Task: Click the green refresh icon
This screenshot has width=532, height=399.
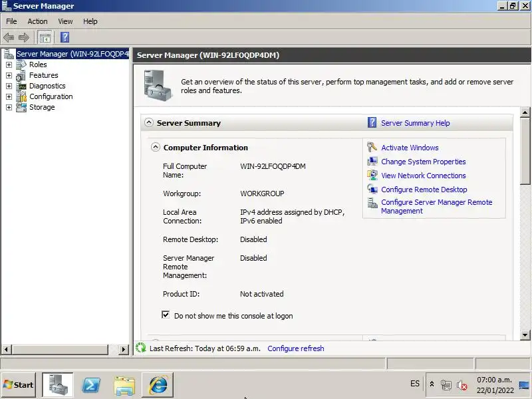Action: [x=140, y=348]
